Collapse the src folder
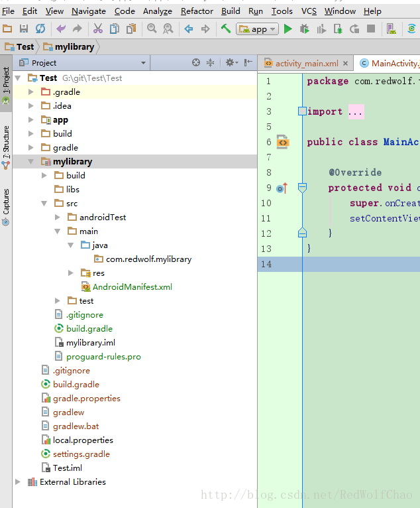 (x=44, y=204)
